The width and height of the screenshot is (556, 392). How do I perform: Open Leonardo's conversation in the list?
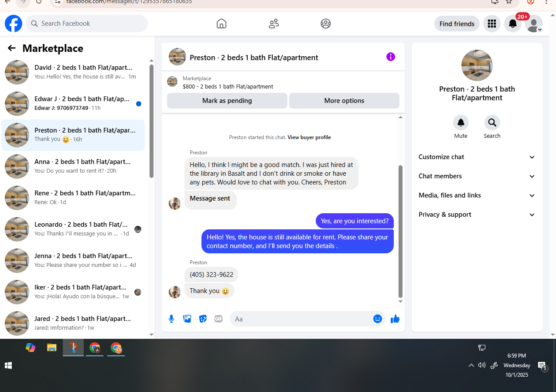click(73, 229)
